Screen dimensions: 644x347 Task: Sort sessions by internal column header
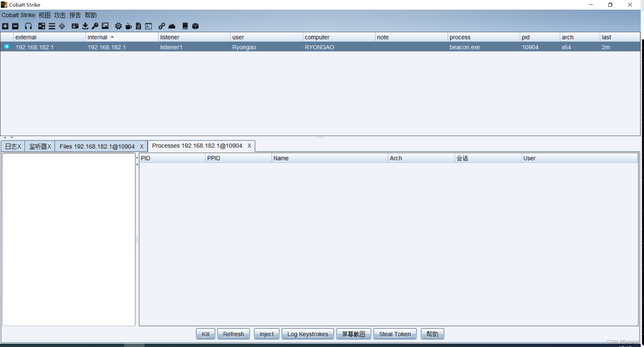tap(122, 37)
